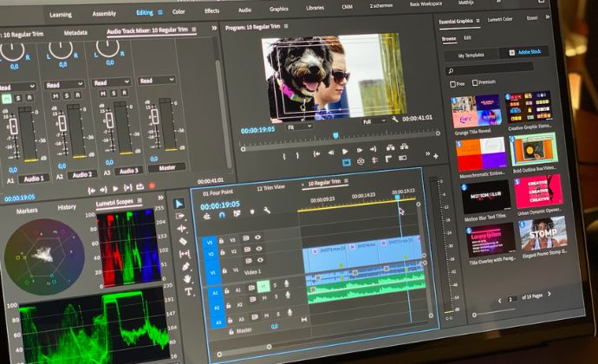The height and width of the screenshot is (364, 598).
Task: Play the Program Monitor sequence
Action: [345, 152]
